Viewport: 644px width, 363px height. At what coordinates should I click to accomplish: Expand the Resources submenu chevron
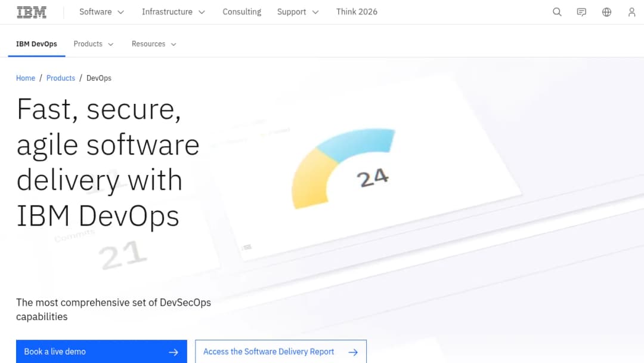174,44
